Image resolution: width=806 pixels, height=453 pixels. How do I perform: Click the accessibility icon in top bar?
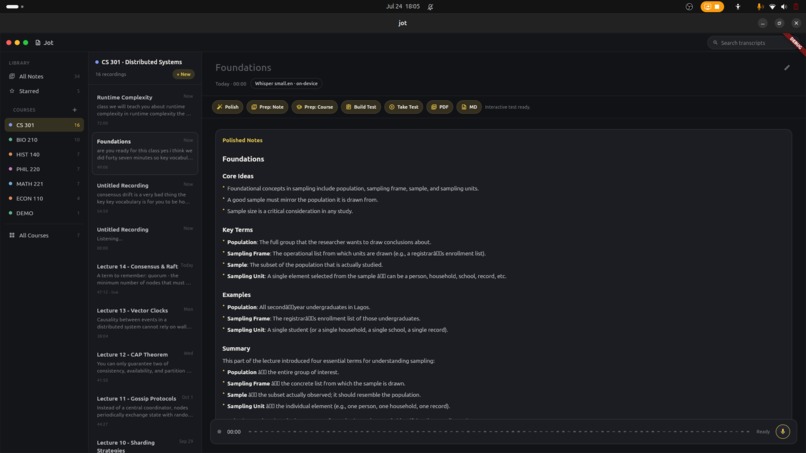[x=738, y=7]
